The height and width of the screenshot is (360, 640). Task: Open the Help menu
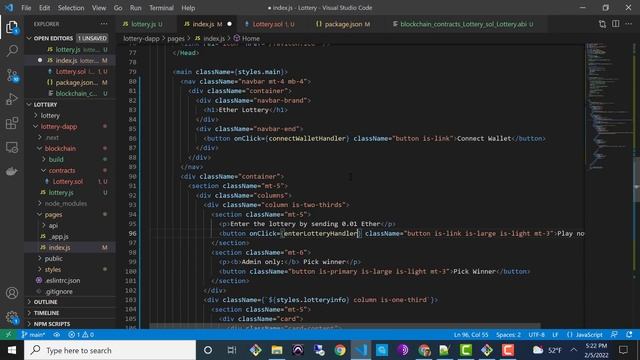point(188,8)
